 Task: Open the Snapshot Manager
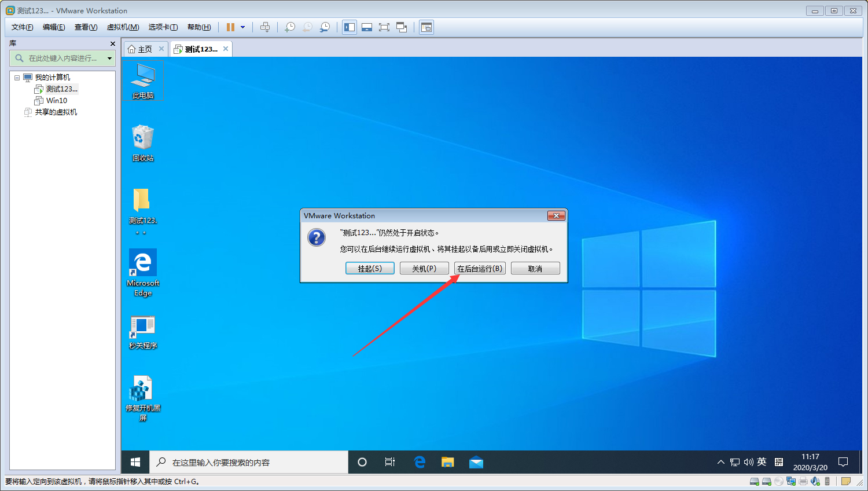coord(324,27)
